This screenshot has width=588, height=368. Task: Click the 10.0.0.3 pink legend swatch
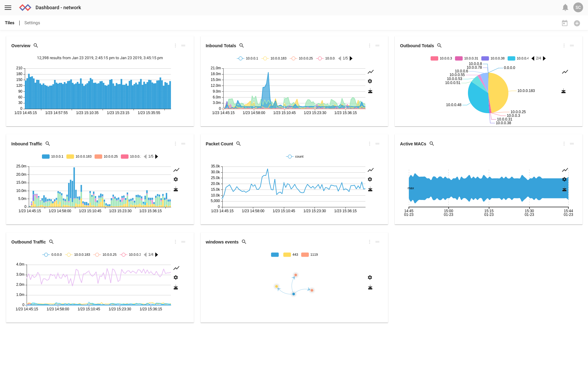(x=434, y=58)
